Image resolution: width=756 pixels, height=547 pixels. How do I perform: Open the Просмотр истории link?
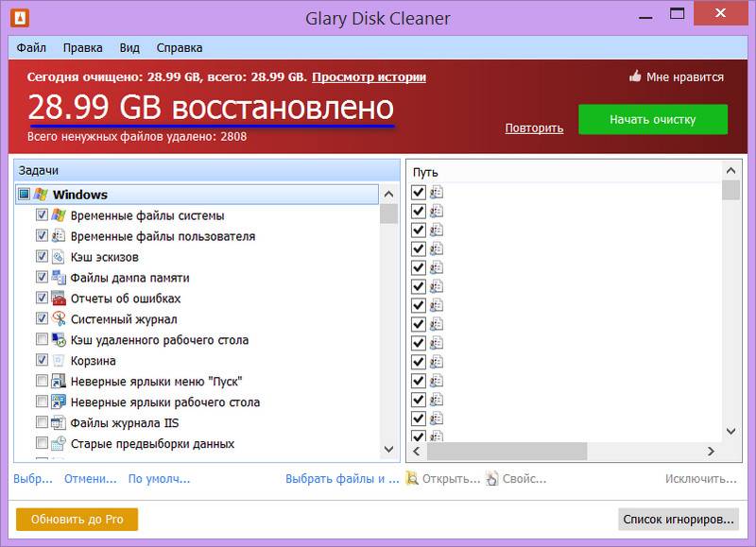[x=369, y=77]
